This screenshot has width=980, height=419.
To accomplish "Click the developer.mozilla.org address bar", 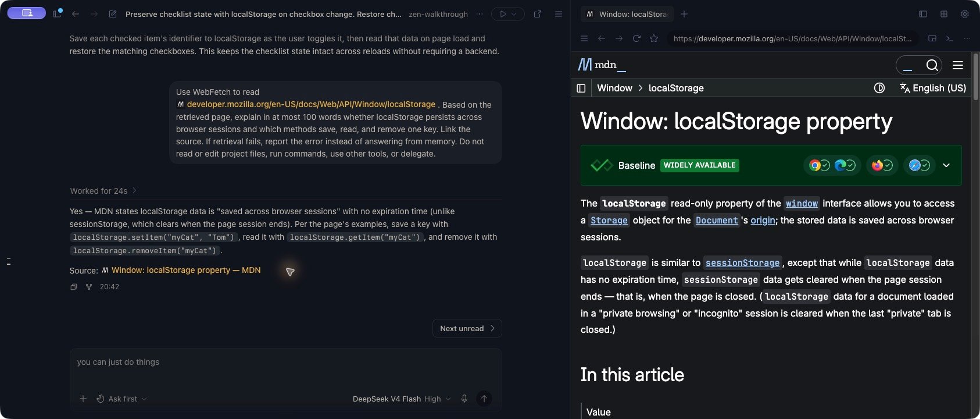I will [792, 38].
